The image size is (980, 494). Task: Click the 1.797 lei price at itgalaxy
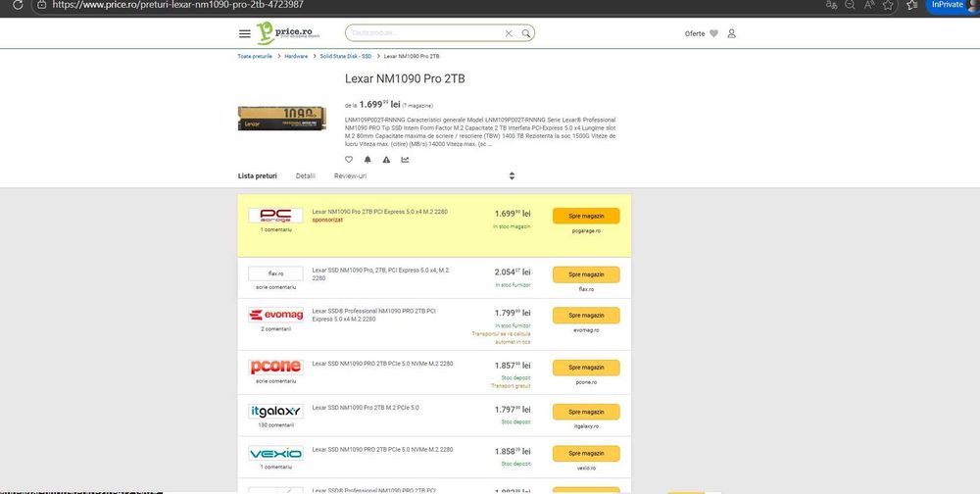pos(513,410)
